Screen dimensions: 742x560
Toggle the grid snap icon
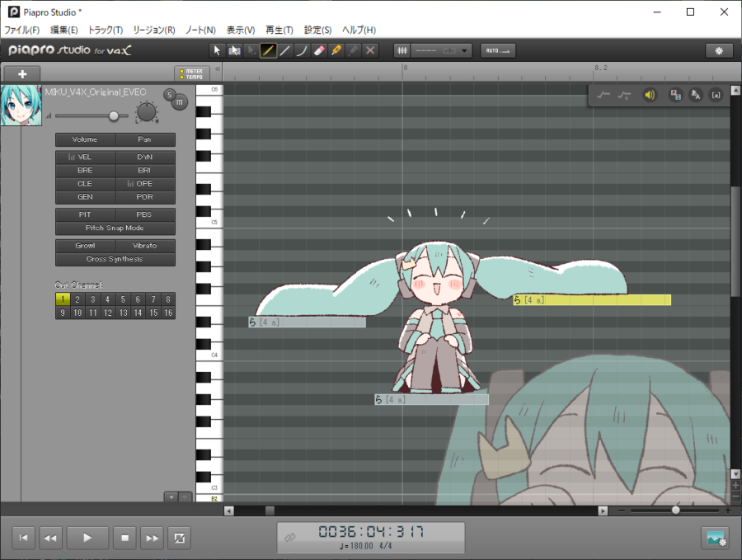point(402,50)
